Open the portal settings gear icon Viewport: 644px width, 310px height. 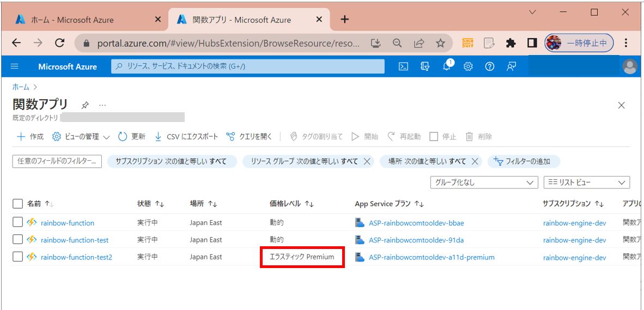(468, 66)
